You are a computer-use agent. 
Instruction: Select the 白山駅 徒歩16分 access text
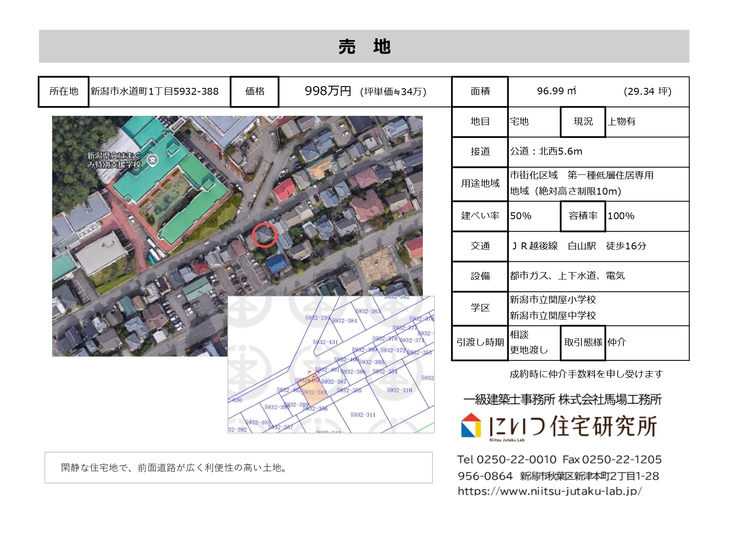(x=607, y=246)
